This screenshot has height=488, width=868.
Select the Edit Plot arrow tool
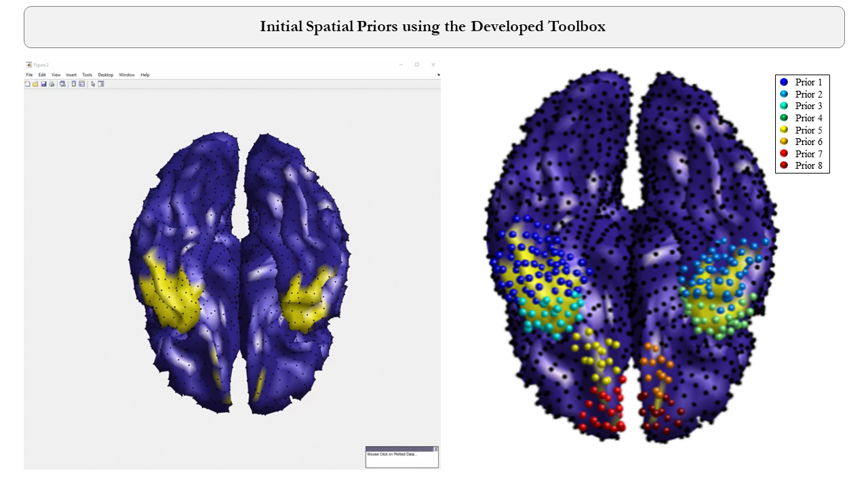(x=93, y=84)
